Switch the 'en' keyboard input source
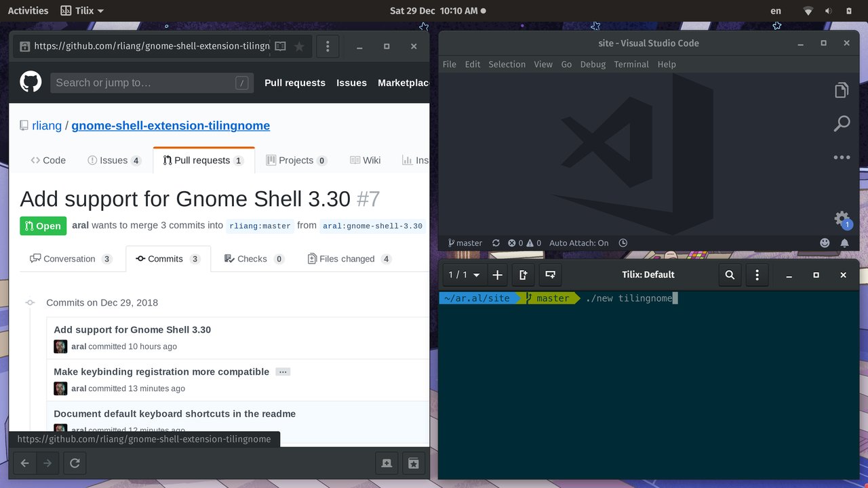868x488 pixels. 776,10
